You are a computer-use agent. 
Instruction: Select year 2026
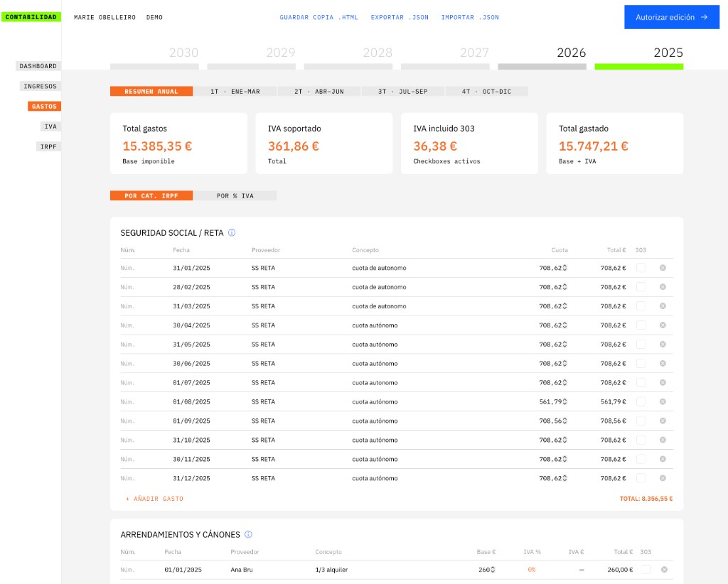tap(542, 58)
